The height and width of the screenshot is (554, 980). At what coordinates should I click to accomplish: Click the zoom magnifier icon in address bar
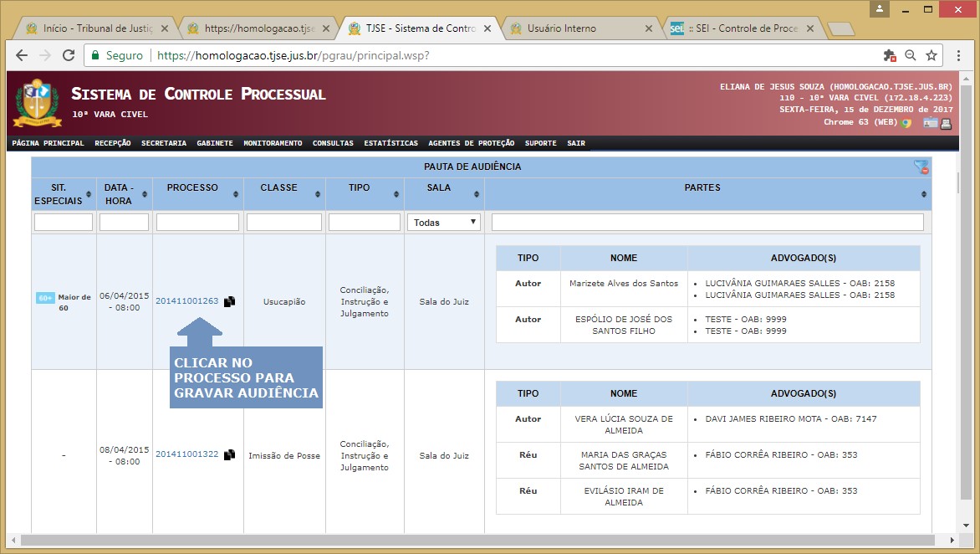[911, 55]
